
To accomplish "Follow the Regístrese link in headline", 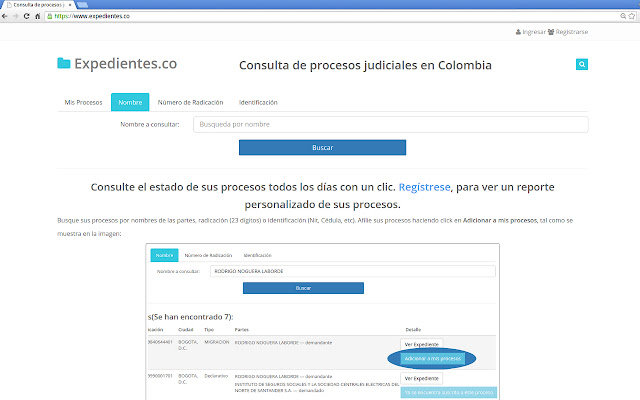I will point(424,187).
